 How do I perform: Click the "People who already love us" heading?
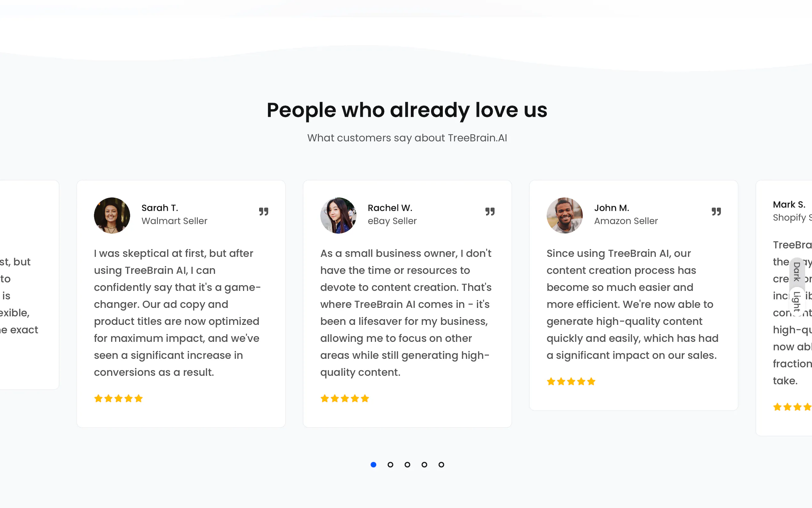click(x=407, y=110)
